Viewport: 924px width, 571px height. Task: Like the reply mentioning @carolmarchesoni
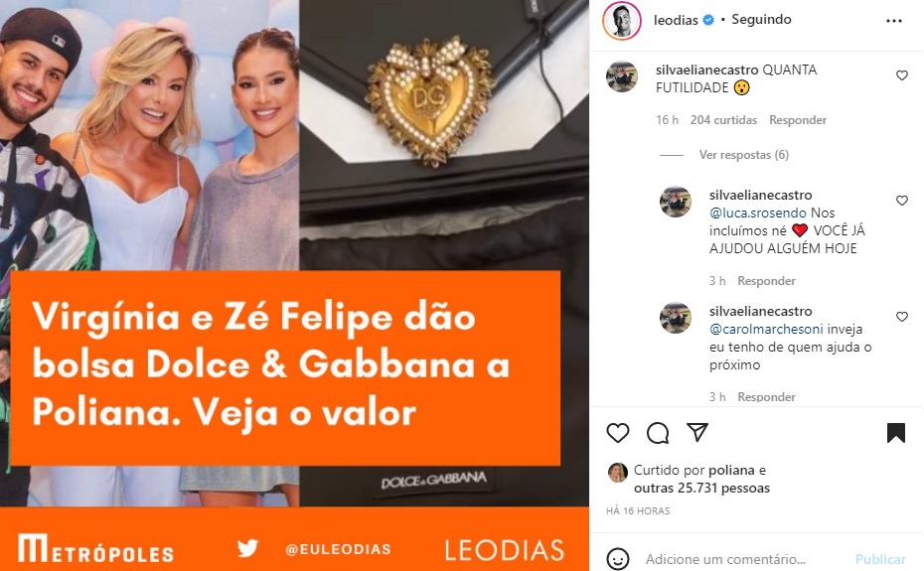pyautogui.click(x=901, y=317)
